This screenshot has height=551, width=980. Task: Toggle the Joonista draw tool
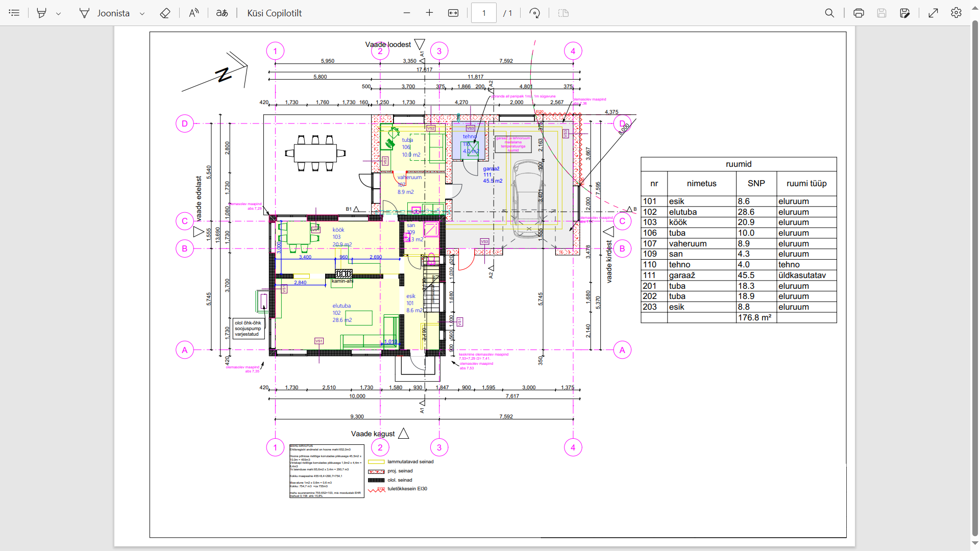105,13
